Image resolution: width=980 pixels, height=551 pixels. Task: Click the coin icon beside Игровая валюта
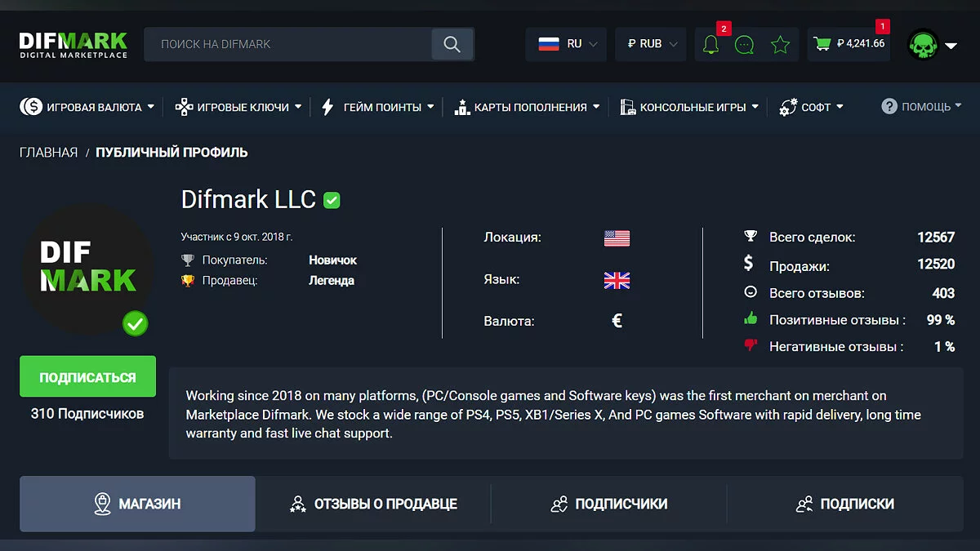point(31,107)
